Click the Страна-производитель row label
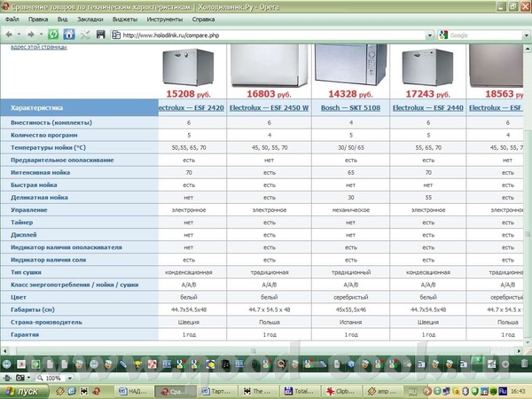Screen dimensions: 532x399 pyautogui.click(x=46, y=322)
